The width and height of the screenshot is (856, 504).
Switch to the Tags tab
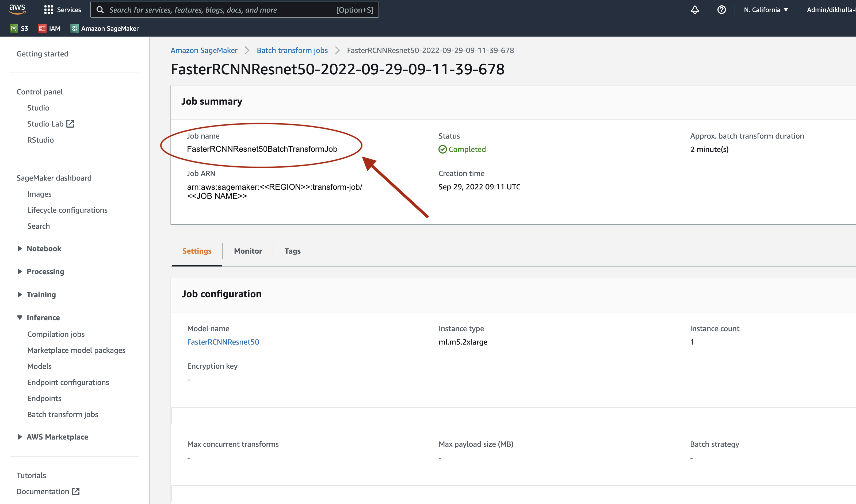click(292, 251)
